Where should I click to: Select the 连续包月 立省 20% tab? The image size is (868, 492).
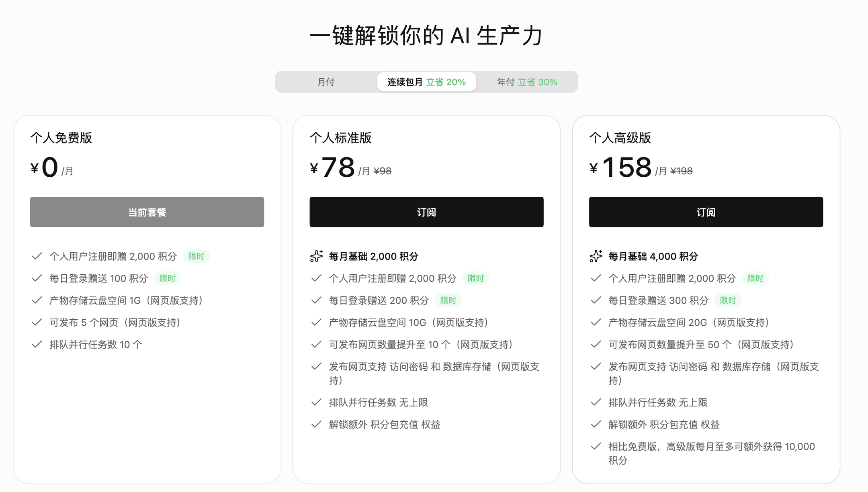click(426, 82)
